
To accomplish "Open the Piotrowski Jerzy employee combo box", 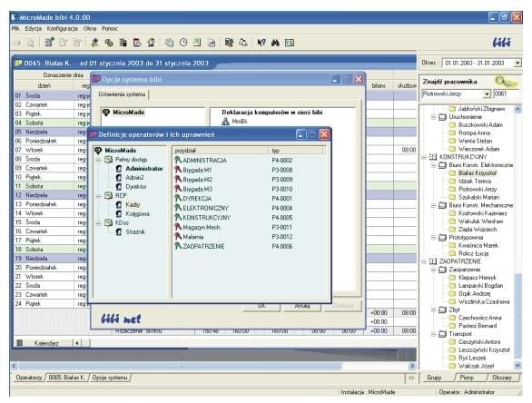I will pos(487,93).
